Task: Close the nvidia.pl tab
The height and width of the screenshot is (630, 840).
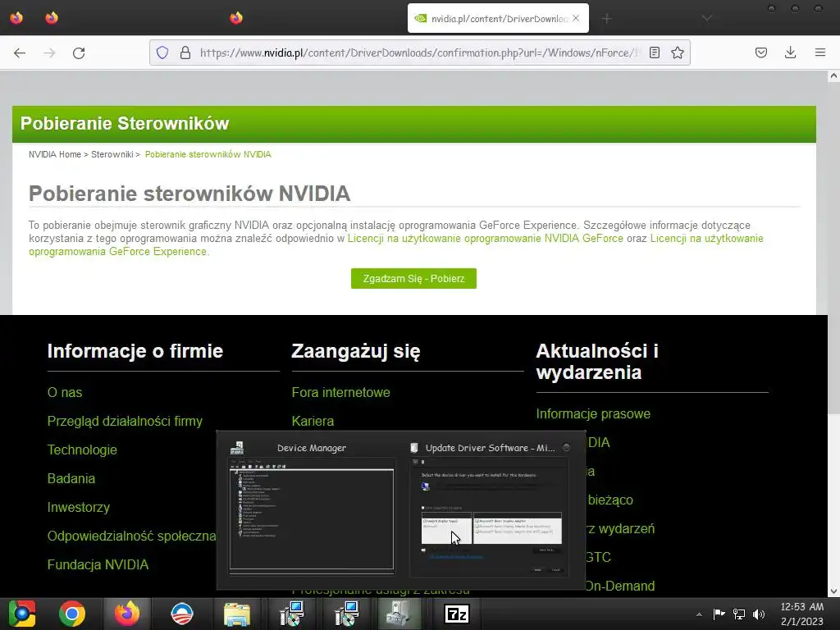Action: 576,18
